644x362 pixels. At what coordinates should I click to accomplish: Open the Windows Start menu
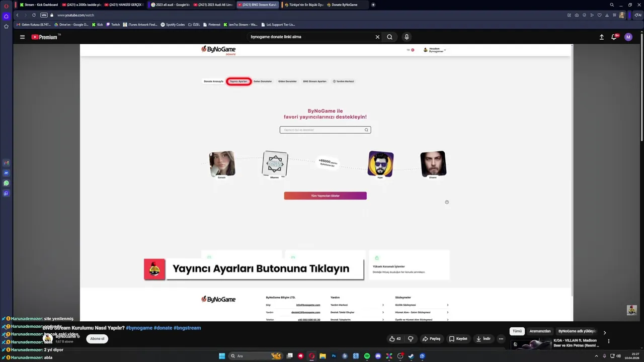[222, 356]
